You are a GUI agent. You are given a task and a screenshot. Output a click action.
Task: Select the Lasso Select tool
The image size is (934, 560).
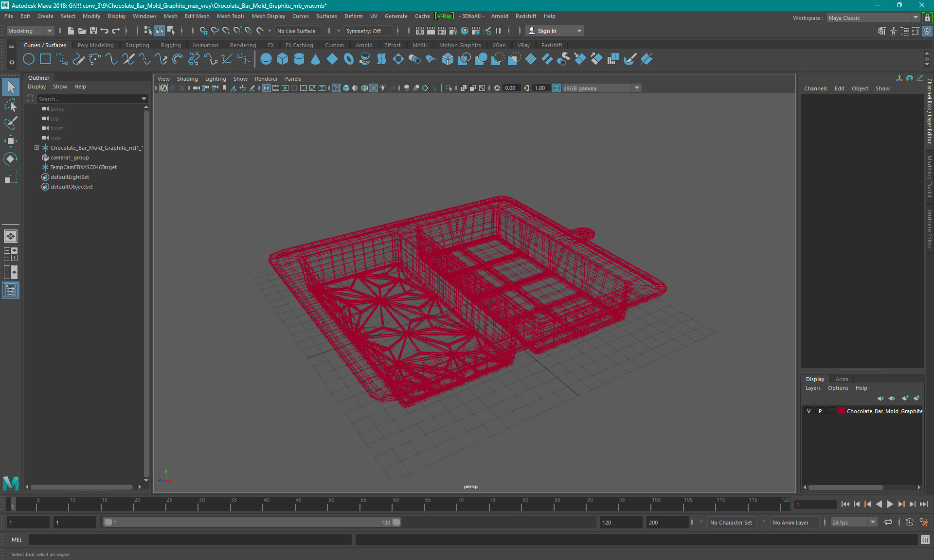[x=11, y=105]
